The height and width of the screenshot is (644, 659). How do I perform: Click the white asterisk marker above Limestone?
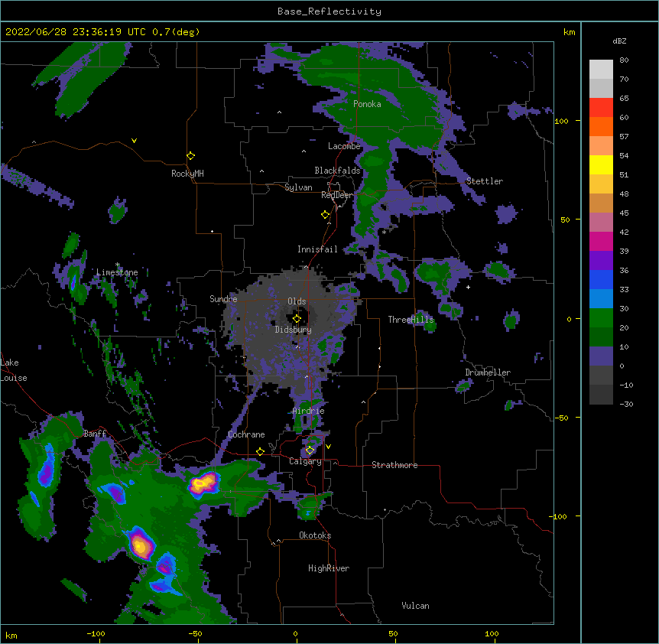tap(118, 265)
